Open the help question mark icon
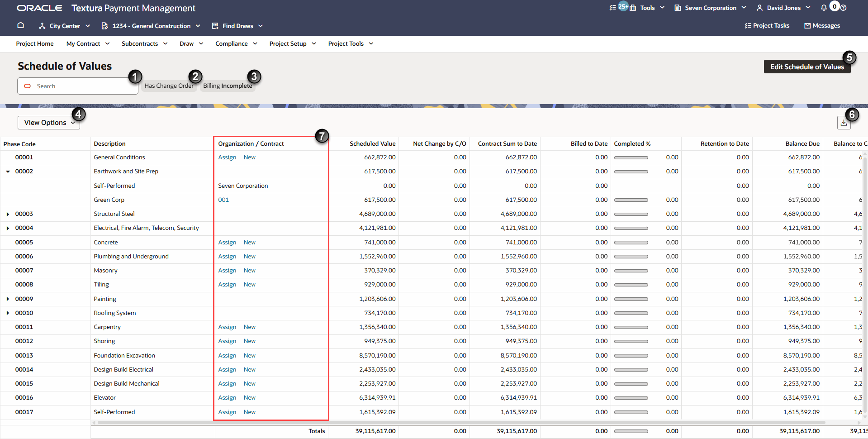This screenshot has height=439, width=868. pyautogui.click(x=843, y=8)
